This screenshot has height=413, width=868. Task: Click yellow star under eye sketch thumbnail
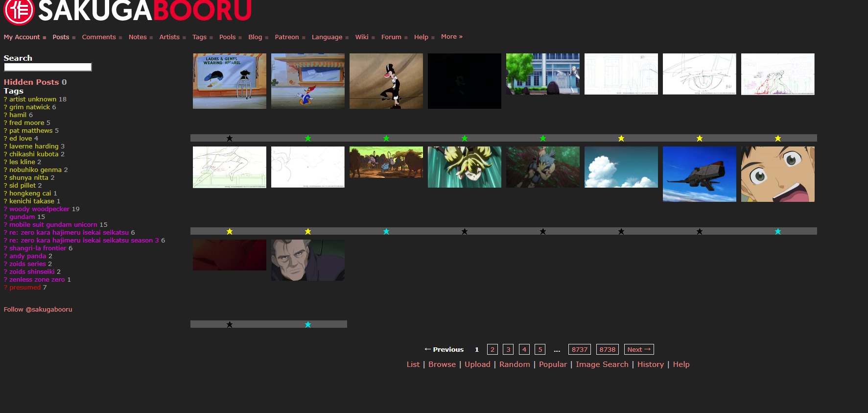tap(700, 139)
